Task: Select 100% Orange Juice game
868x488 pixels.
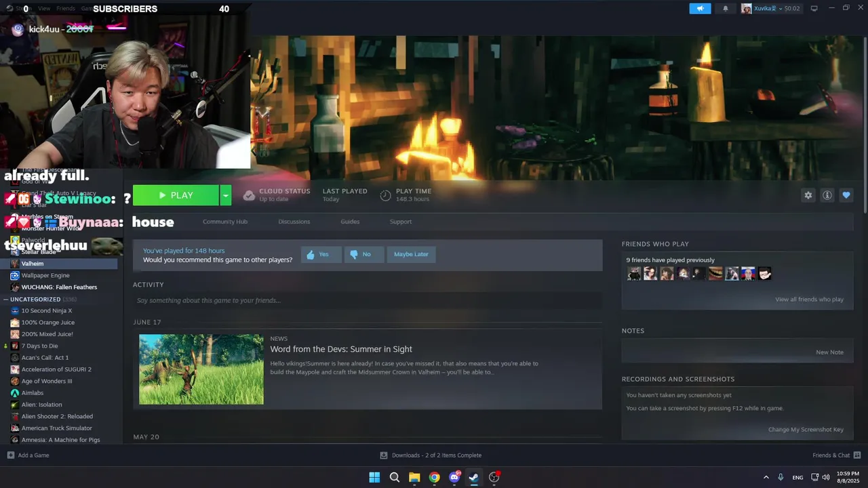Action: [x=48, y=323]
